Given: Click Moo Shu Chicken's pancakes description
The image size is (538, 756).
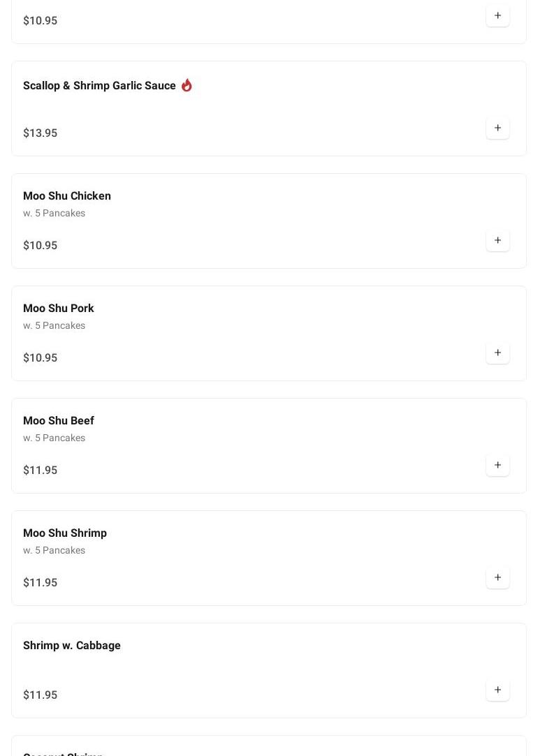Looking at the screenshot, I should (54, 214).
